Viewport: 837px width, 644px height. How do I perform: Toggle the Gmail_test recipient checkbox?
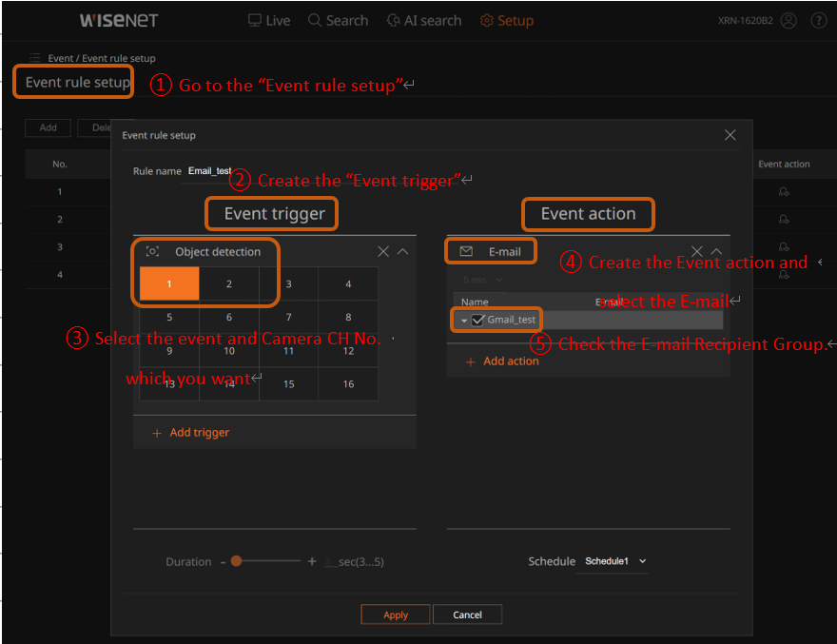point(477,320)
